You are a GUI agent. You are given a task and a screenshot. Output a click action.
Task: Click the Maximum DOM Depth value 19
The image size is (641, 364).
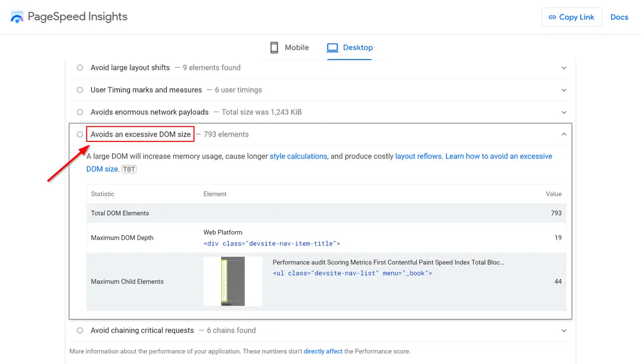click(558, 238)
